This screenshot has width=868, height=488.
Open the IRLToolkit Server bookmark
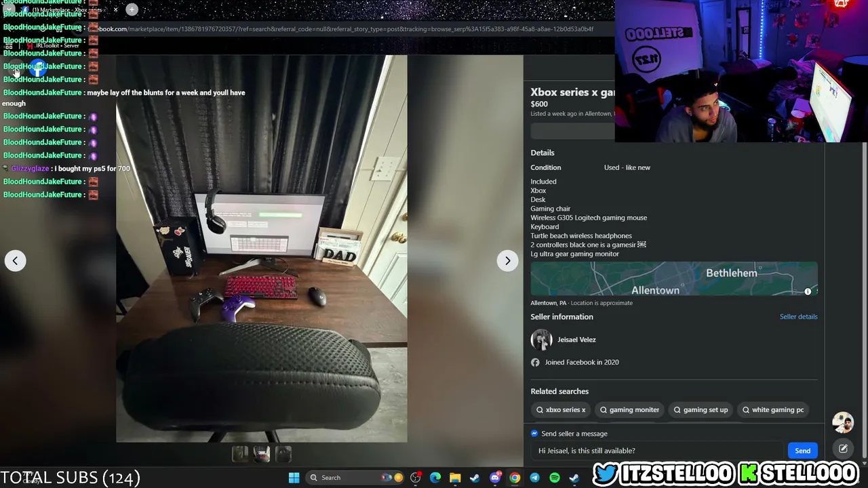53,45
